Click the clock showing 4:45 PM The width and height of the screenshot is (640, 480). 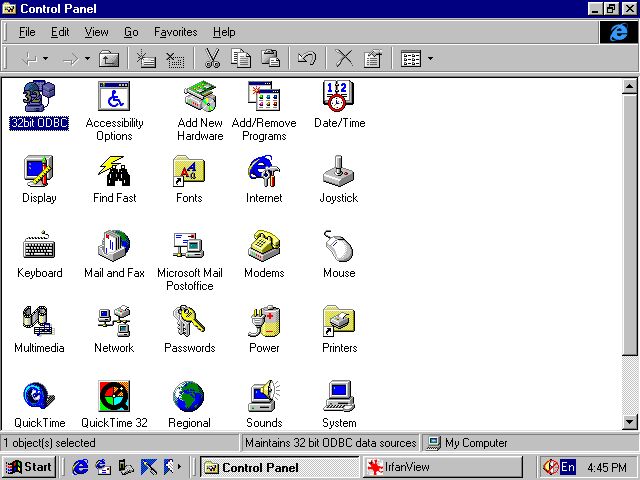[607, 467]
